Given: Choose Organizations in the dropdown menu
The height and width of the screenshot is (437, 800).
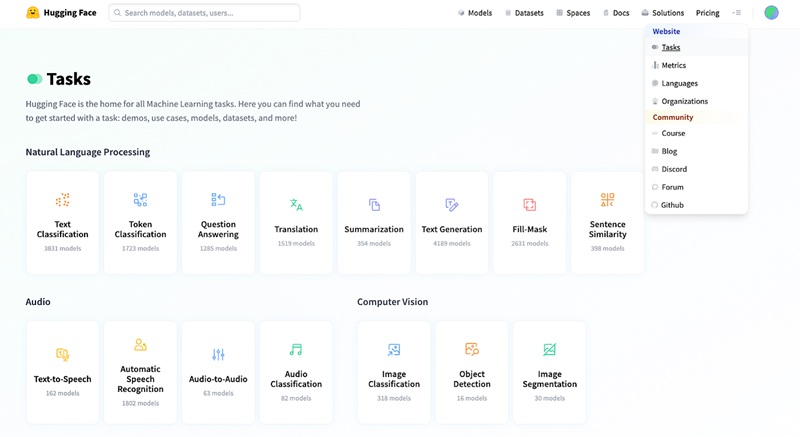Looking at the screenshot, I should point(696,101).
